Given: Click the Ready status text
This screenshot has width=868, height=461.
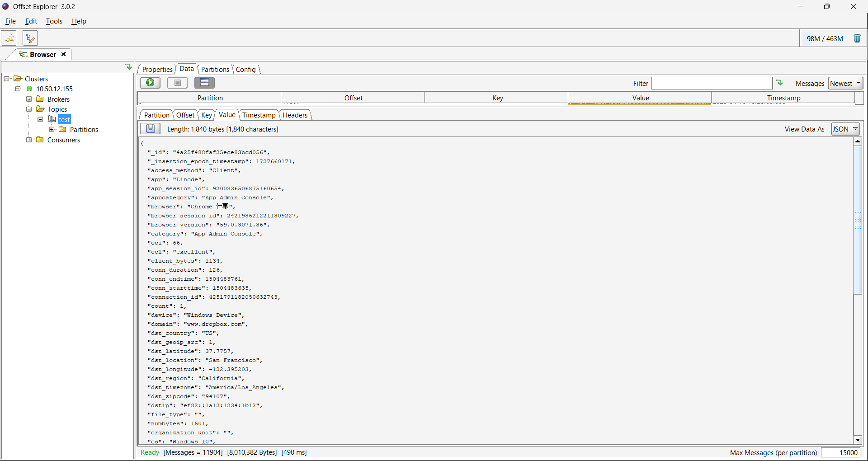Looking at the screenshot, I should coord(150,452).
